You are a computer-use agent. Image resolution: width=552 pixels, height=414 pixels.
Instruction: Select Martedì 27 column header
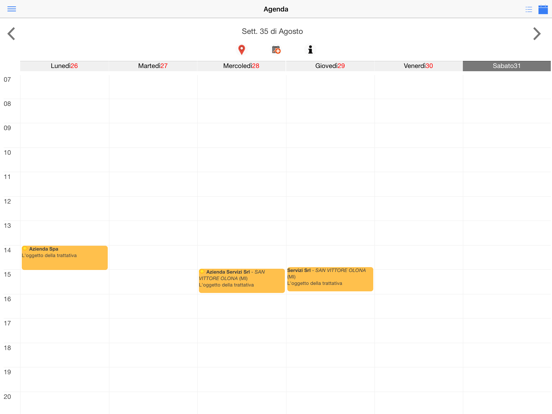153,66
